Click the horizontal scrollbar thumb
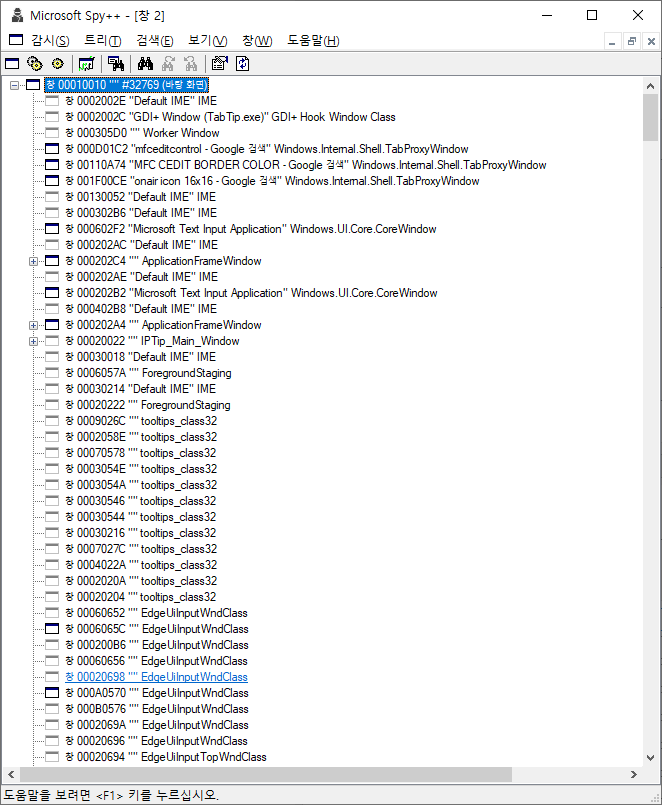The width and height of the screenshot is (662, 805). [265, 774]
